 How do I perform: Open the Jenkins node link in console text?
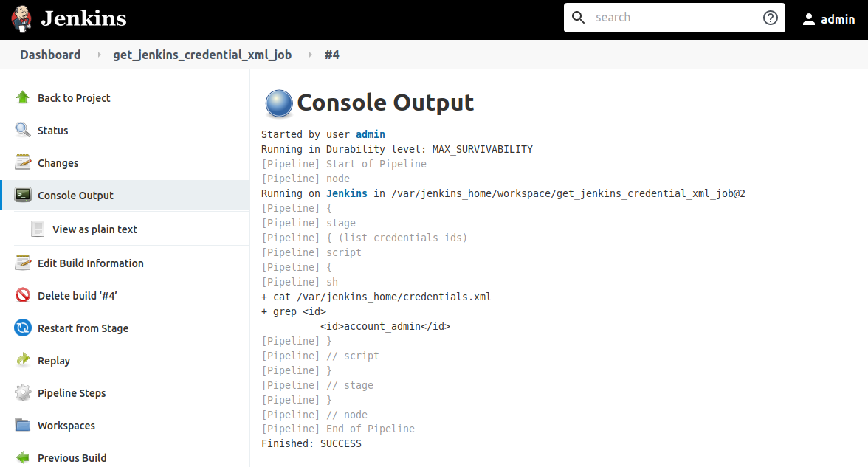347,193
